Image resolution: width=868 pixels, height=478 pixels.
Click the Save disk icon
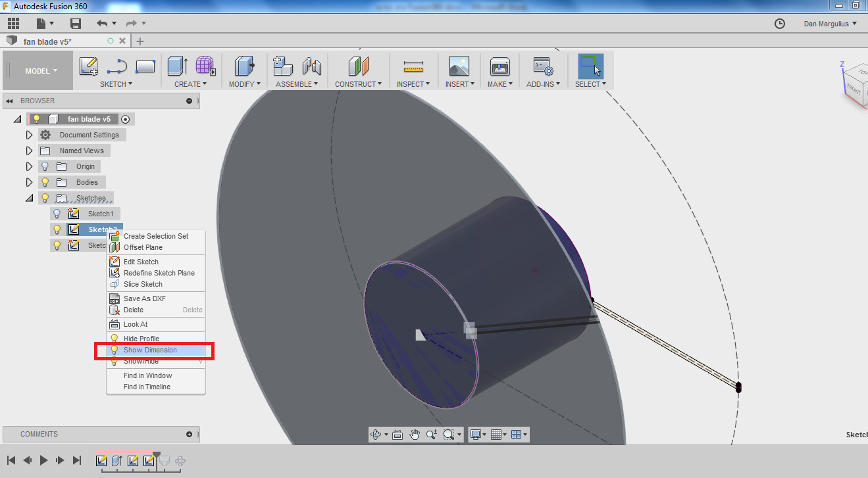coord(76,24)
